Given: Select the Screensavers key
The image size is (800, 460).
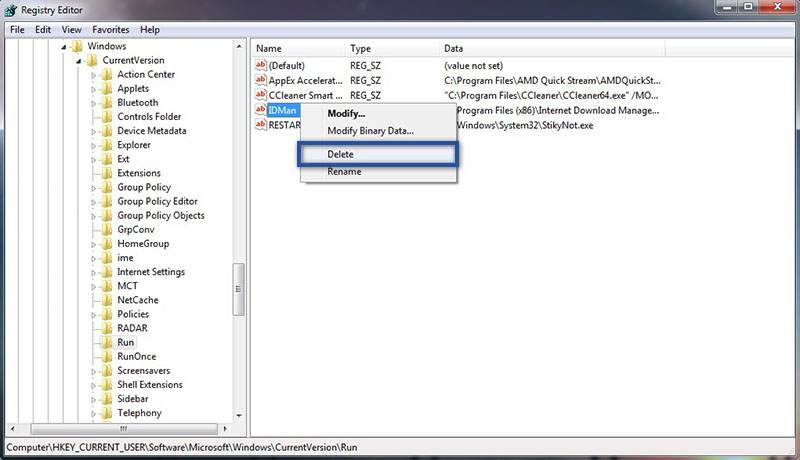Looking at the screenshot, I should point(143,371).
